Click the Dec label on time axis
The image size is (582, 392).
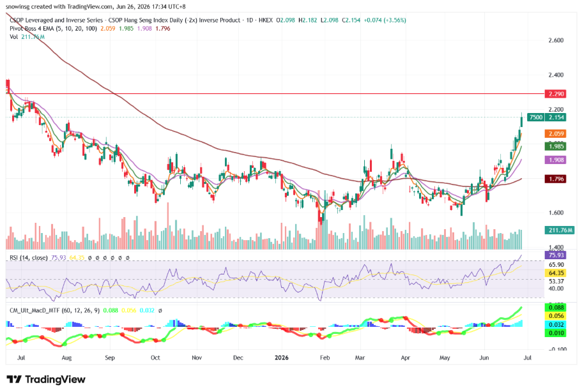238,358
